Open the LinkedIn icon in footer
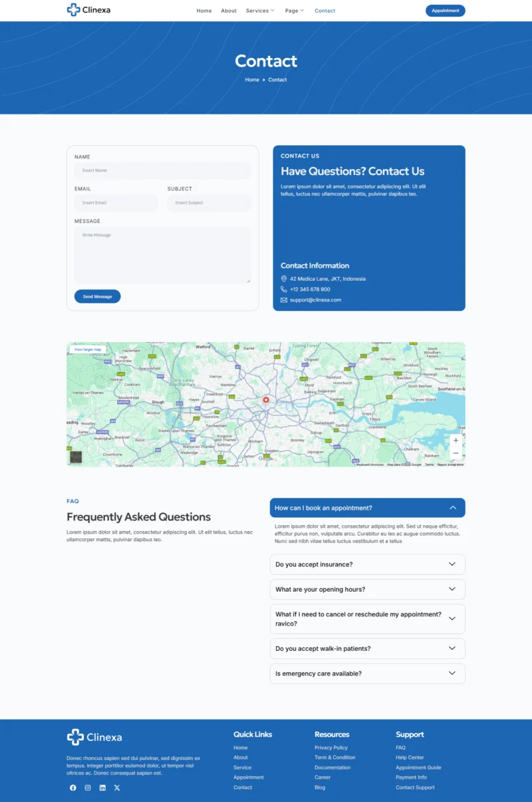Screen dimensions: 532x802 click(x=102, y=787)
